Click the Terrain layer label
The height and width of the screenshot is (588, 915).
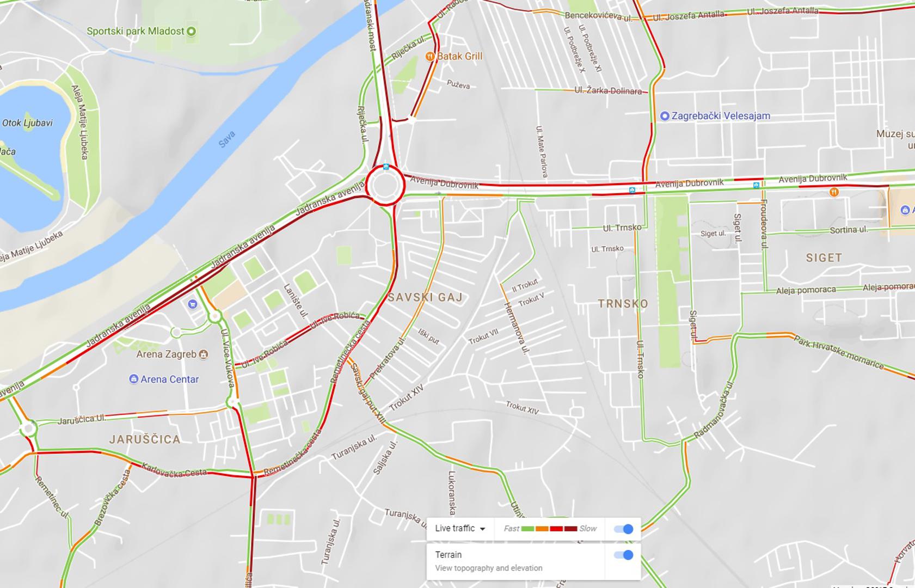(449, 555)
